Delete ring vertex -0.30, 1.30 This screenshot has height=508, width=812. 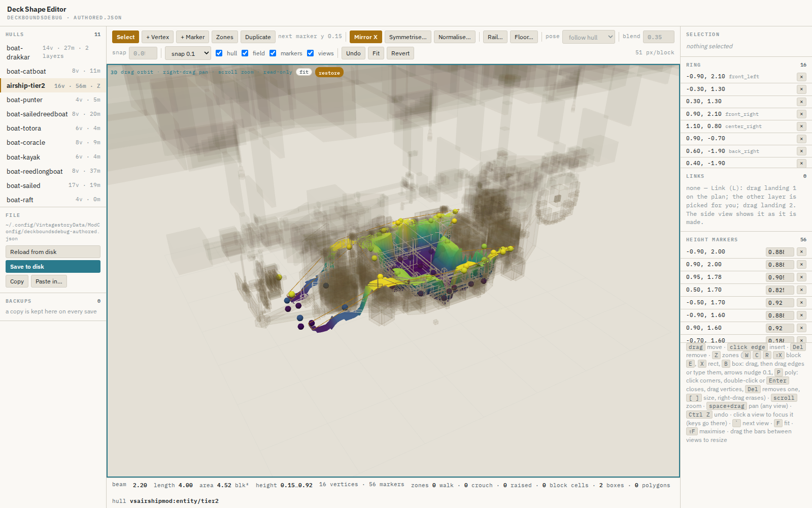click(801, 89)
